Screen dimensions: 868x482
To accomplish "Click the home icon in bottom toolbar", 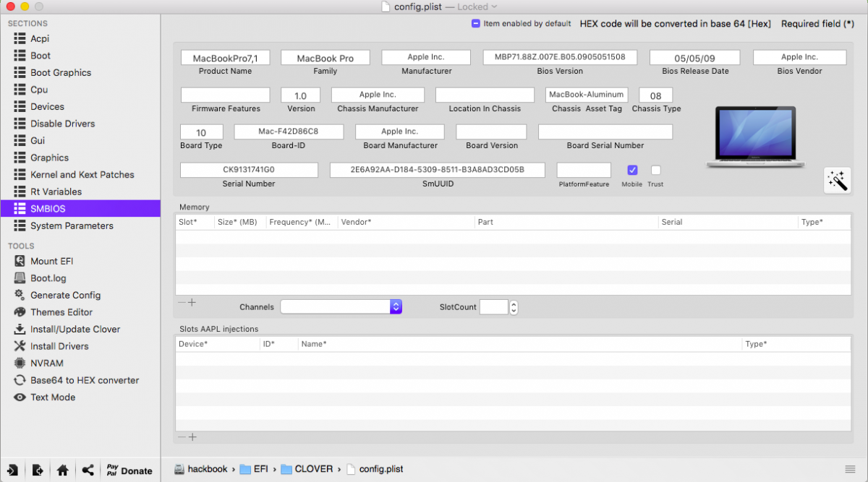I will pyautogui.click(x=63, y=470).
